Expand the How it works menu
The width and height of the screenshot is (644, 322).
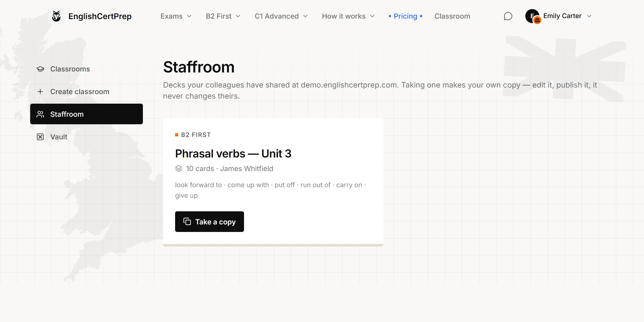(x=348, y=16)
